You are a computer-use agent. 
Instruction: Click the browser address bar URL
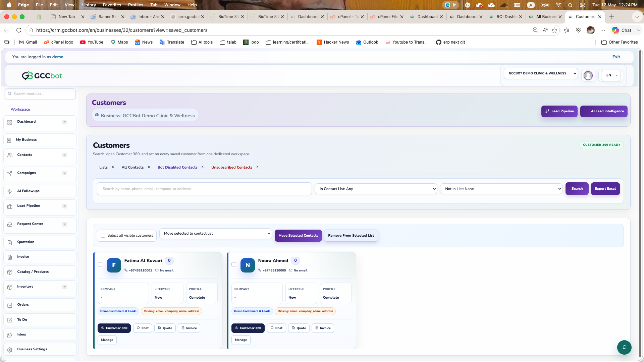[122, 30]
